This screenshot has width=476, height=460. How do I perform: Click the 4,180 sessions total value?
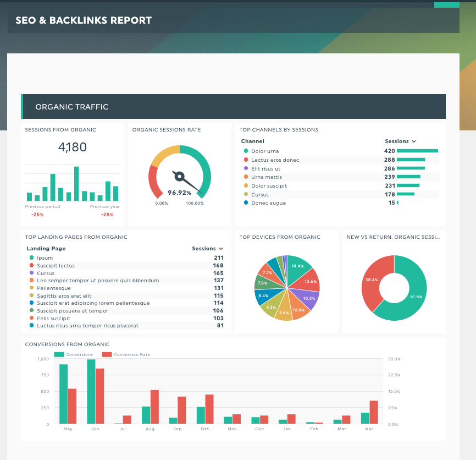[73, 147]
